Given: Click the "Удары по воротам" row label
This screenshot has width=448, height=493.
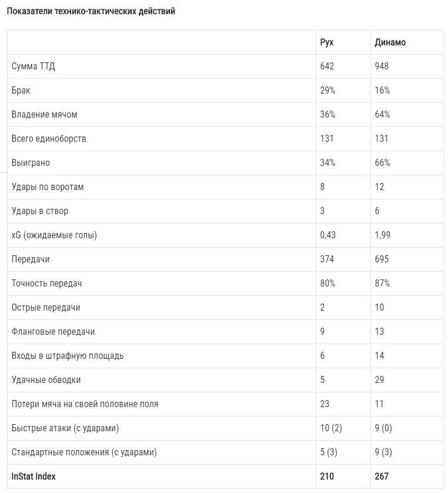Looking at the screenshot, I should (x=48, y=187).
